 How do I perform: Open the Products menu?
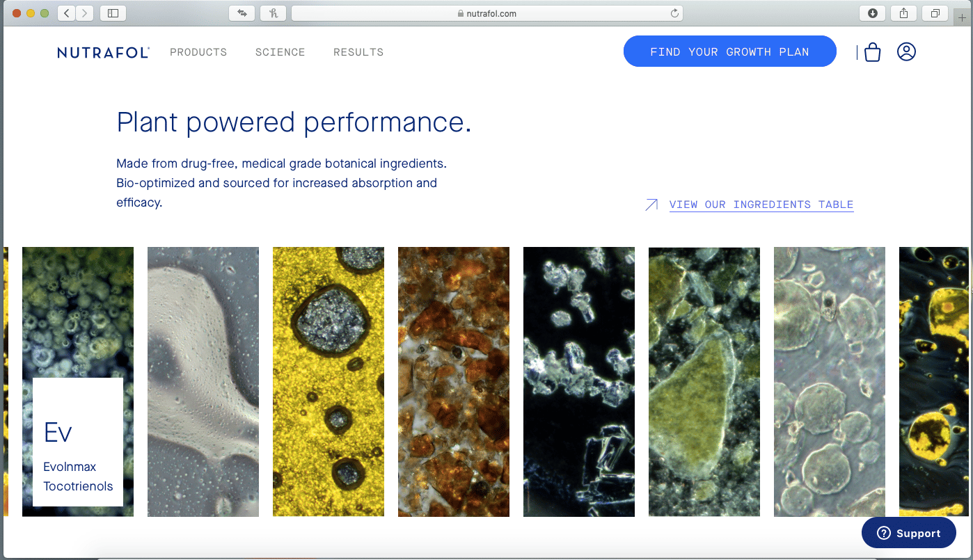coord(198,52)
